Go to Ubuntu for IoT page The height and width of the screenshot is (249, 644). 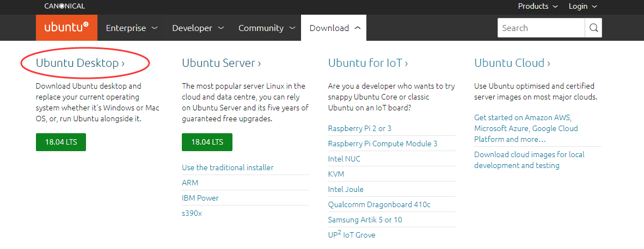(368, 63)
